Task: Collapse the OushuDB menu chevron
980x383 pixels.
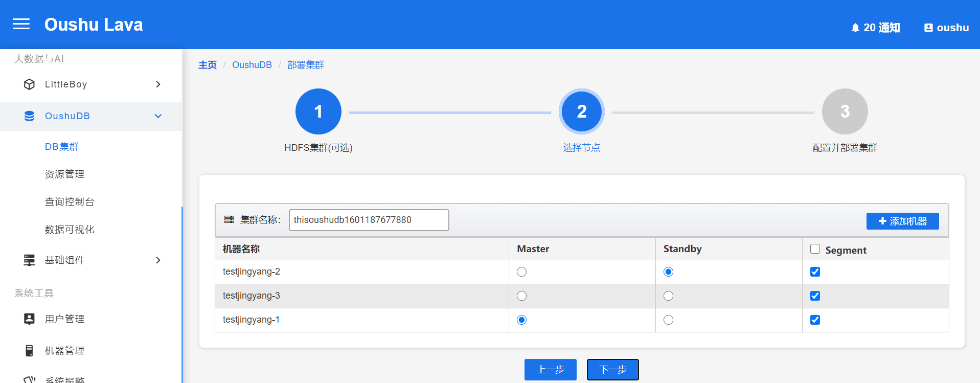Action: point(158,116)
